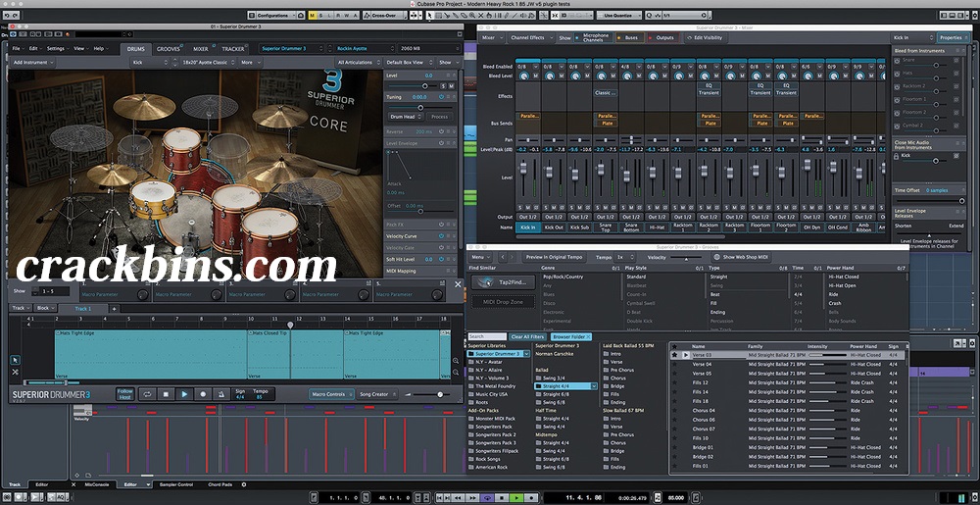Go back in Grooves window history

coord(501,257)
